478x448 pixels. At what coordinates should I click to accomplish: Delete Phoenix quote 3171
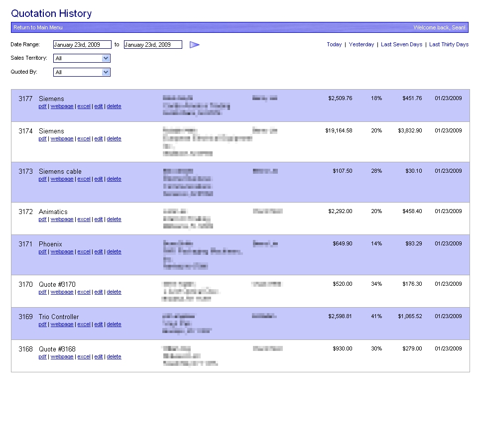point(114,252)
